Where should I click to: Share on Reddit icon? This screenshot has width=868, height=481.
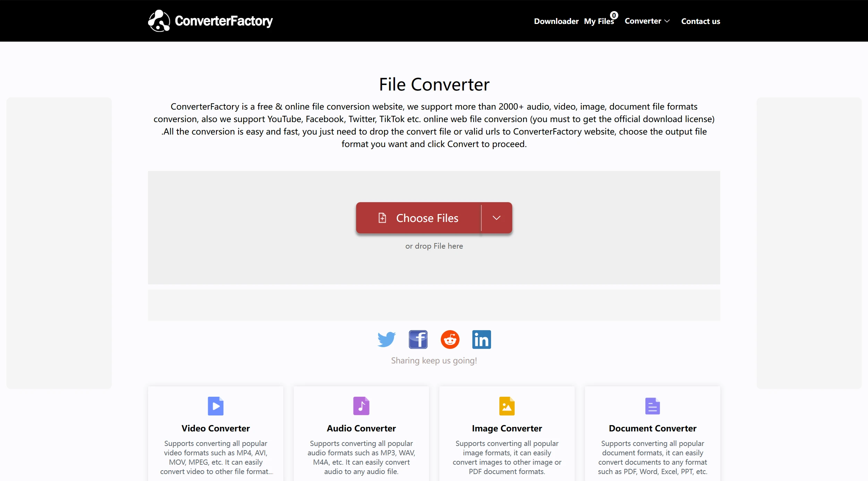pyautogui.click(x=450, y=339)
